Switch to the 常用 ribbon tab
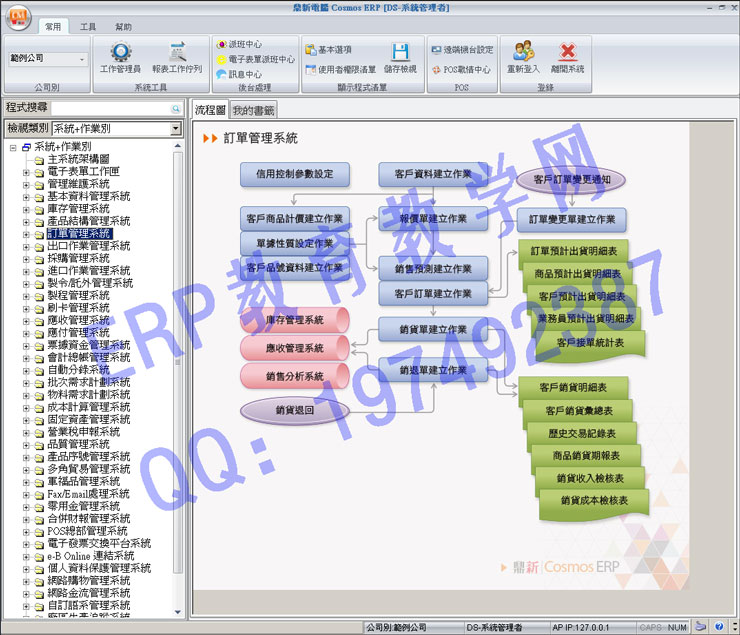Image resolution: width=740 pixels, height=635 pixels. pos(53,27)
